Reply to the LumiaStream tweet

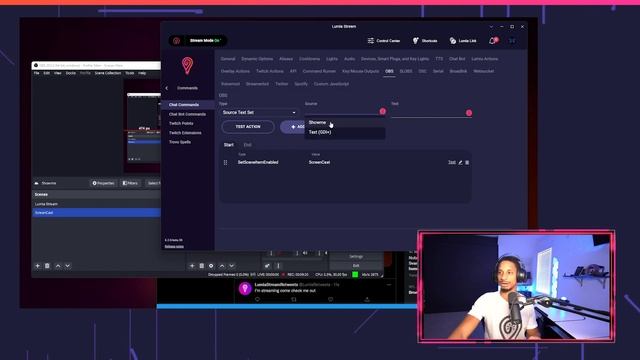(258, 300)
